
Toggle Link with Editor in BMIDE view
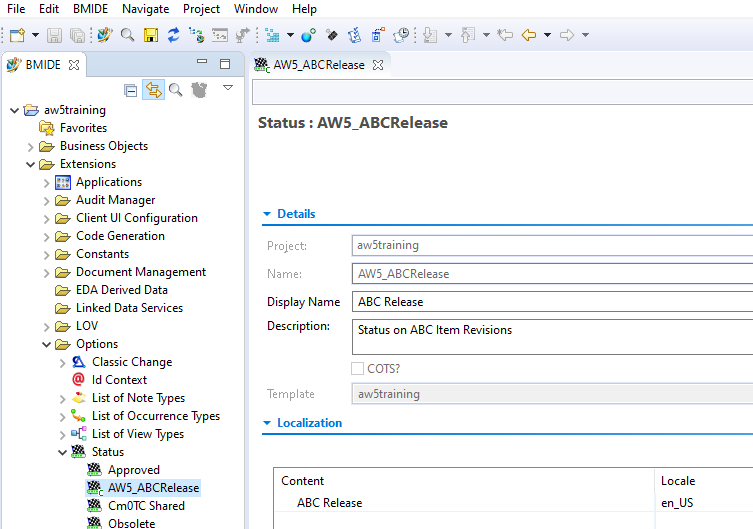pos(153,90)
